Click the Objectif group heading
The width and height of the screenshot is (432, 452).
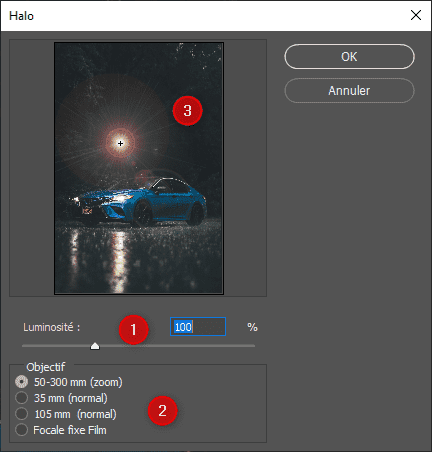coord(46,367)
